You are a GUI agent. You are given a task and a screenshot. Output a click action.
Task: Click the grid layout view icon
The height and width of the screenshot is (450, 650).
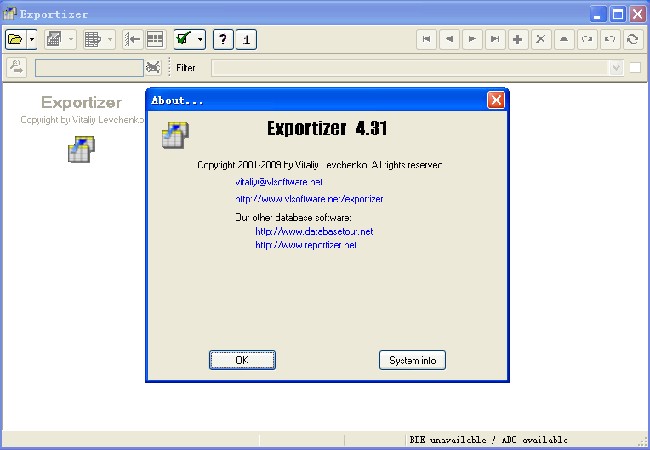(155, 39)
